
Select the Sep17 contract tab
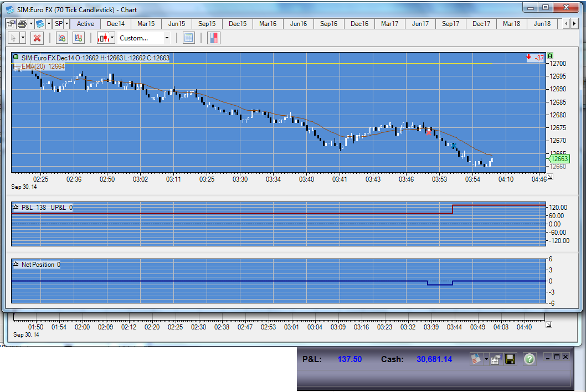point(451,24)
